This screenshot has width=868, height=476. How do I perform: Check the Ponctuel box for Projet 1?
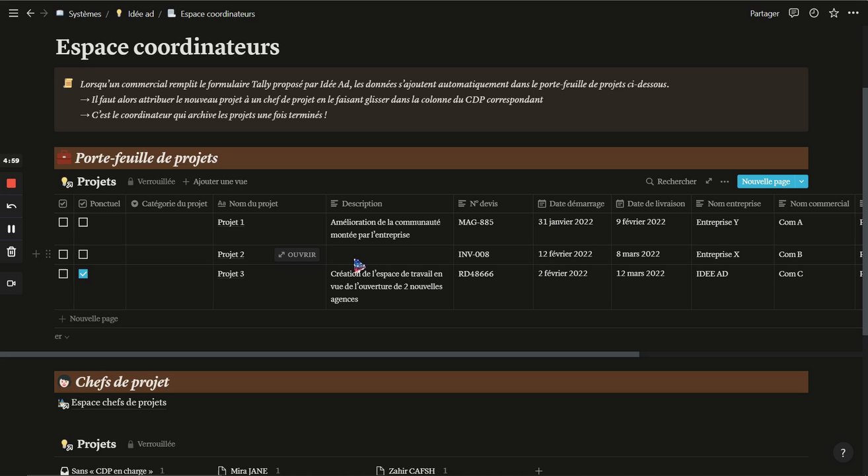[x=83, y=222]
